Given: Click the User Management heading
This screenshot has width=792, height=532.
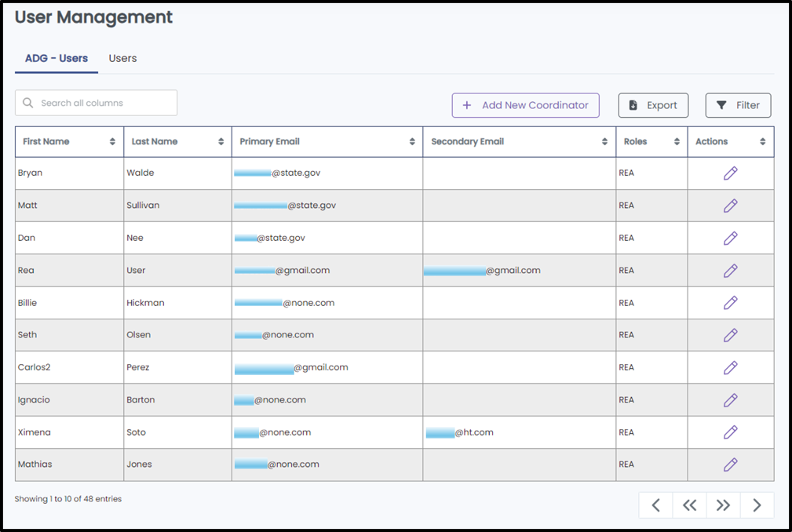Looking at the screenshot, I should tap(93, 18).
